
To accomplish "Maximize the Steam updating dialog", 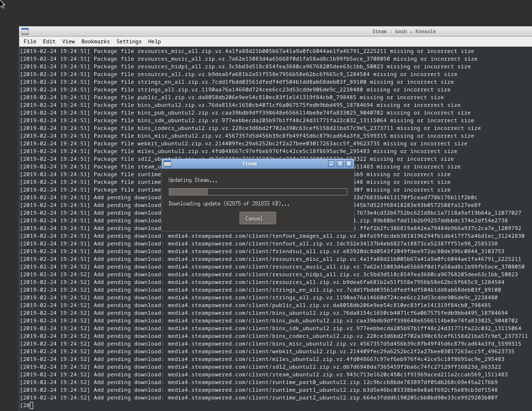I will 340,164.
